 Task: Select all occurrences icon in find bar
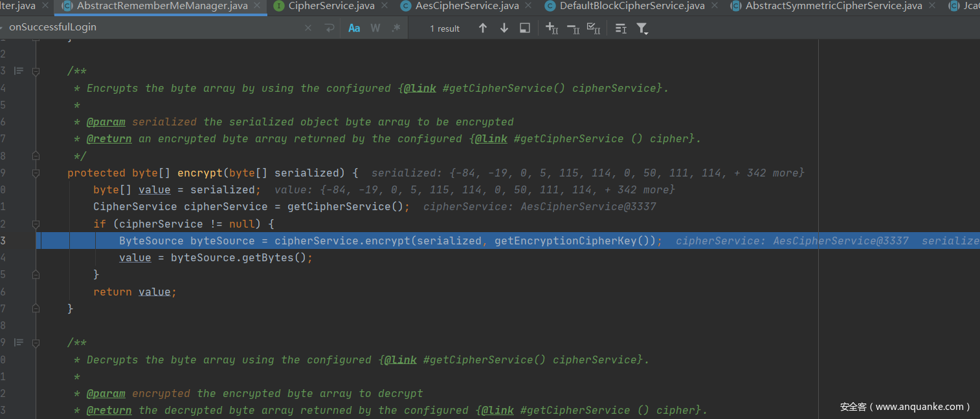[593, 28]
